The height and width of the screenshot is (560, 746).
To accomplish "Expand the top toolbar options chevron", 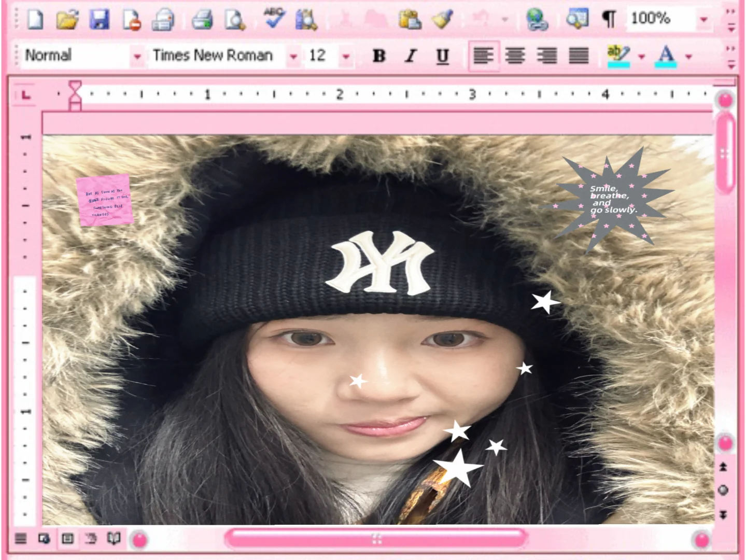I will pyautogui.click(x=731, y=20).
